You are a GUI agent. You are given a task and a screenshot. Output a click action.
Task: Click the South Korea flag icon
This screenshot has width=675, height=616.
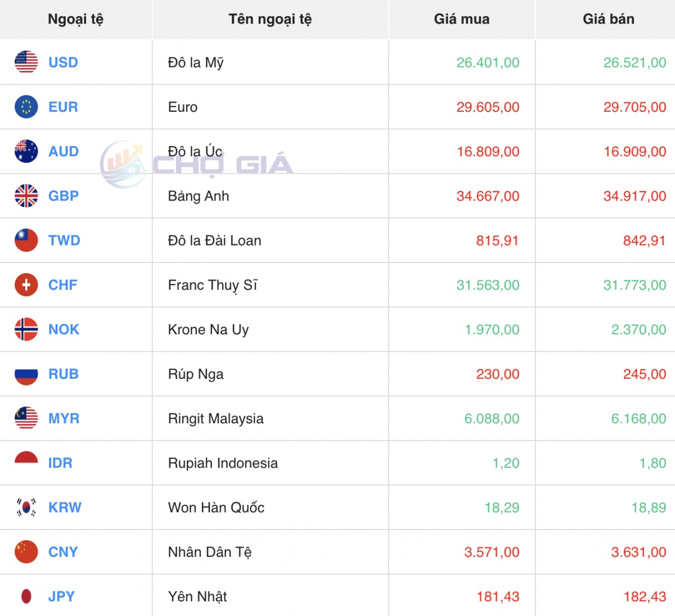pyautogui.click(x=26, y=508)
